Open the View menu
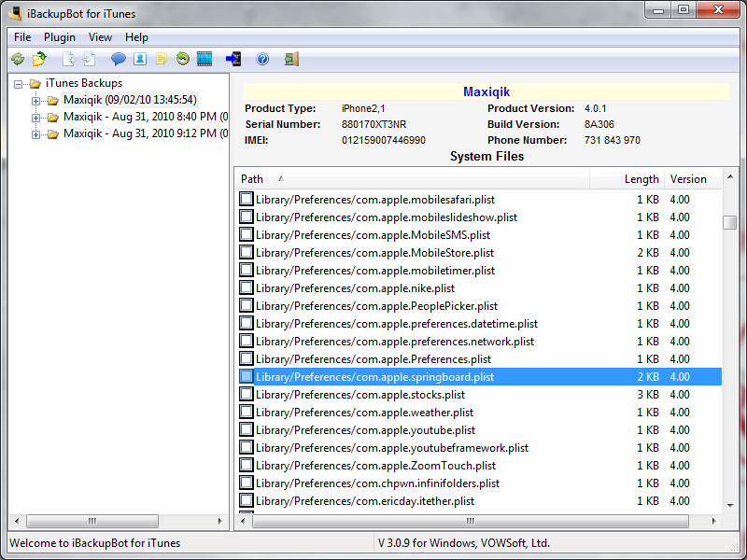 click(x=100, y=37)
